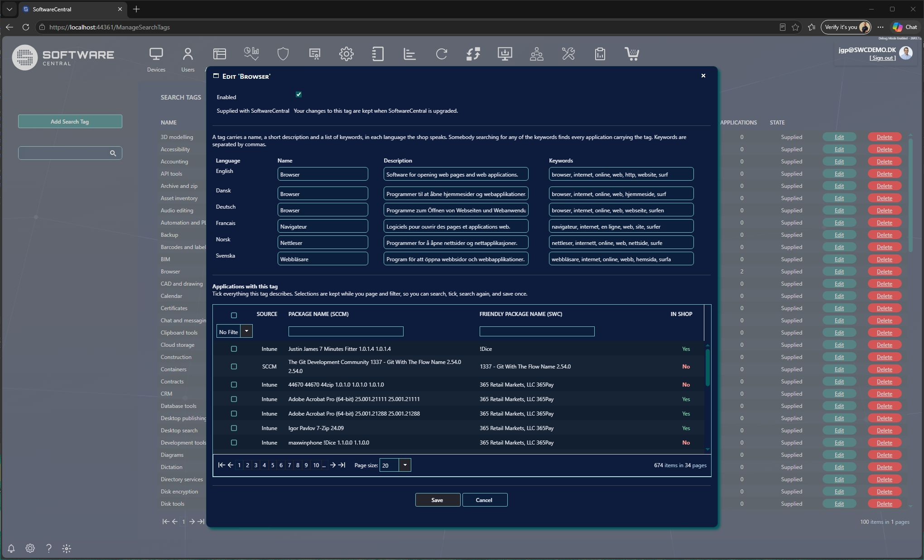Click the Package Name (SCCM) filter field

tap(346, 331)
